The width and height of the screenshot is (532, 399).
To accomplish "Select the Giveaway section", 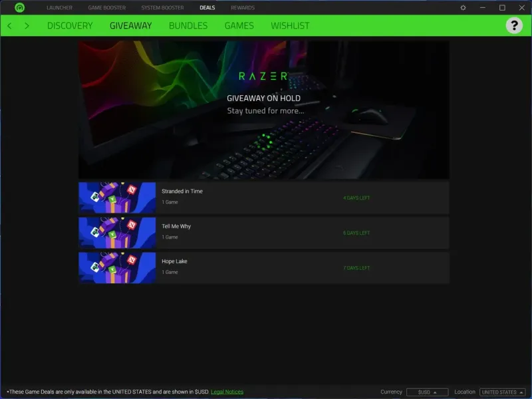I will (130, 26).
